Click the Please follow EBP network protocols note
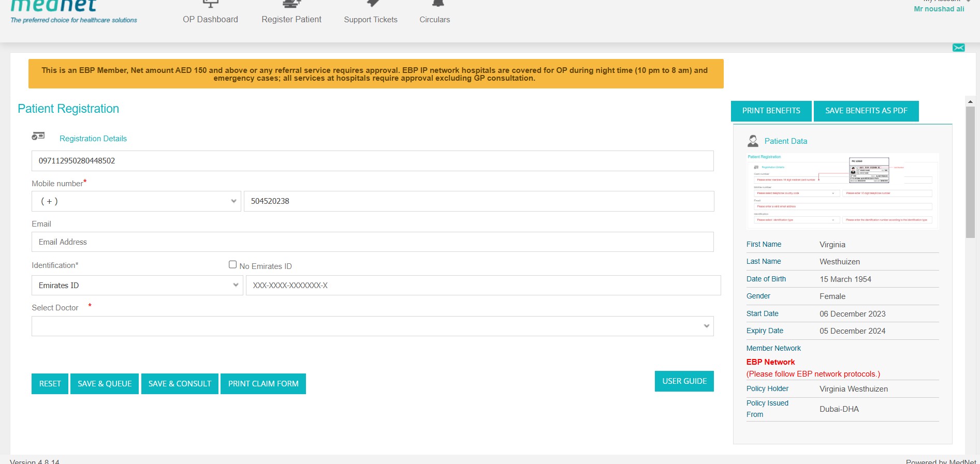This screenshot has width=980, height=464. point(813,374)
